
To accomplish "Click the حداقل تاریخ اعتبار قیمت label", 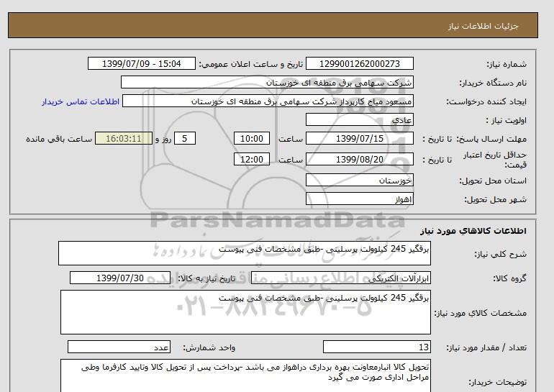I will [x=495, y=160].
